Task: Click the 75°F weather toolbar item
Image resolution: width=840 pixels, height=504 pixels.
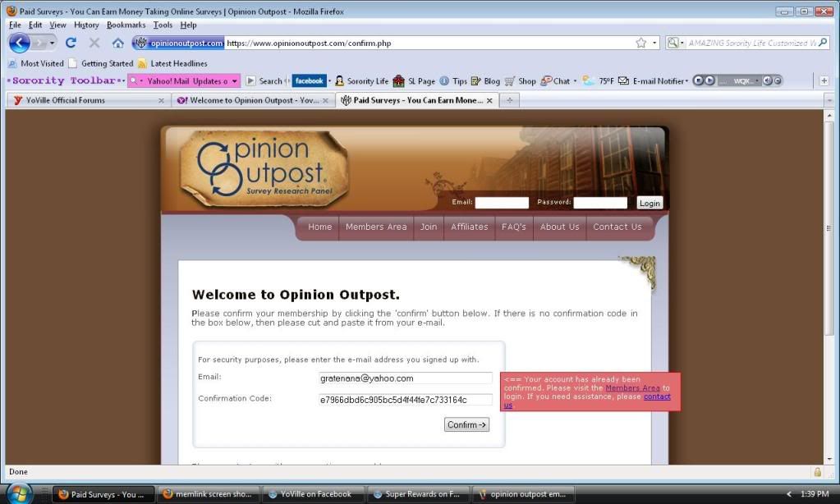Action: pos(599,81)
